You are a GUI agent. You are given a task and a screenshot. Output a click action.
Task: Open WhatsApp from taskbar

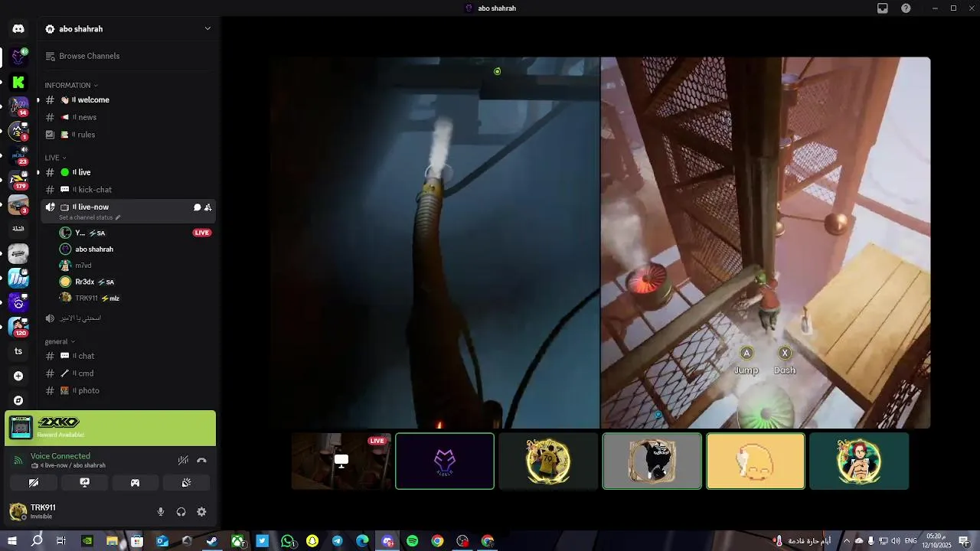[287, 541]
